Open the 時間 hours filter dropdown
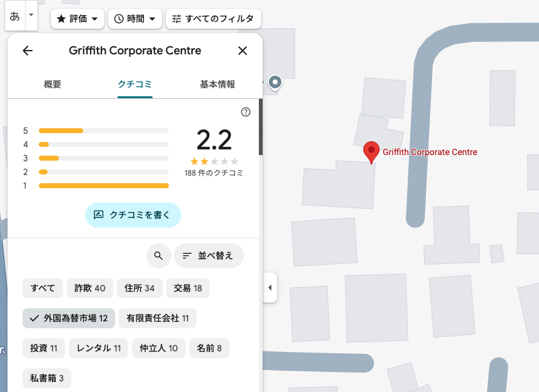 coord(135,19)
